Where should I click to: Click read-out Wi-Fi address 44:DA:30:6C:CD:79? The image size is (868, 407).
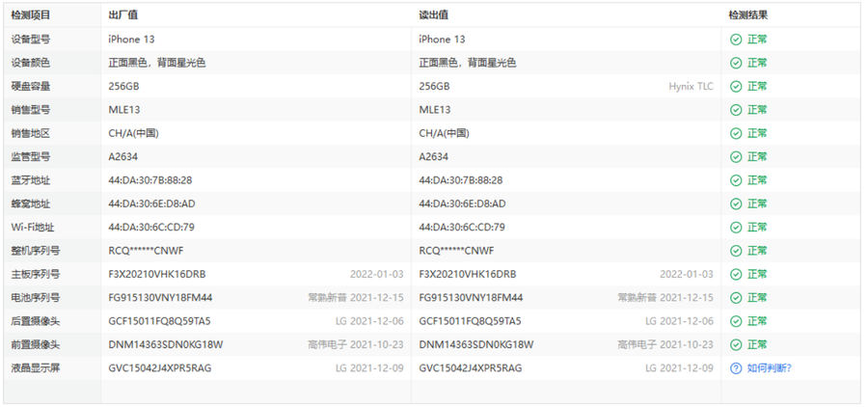(462, 227)
